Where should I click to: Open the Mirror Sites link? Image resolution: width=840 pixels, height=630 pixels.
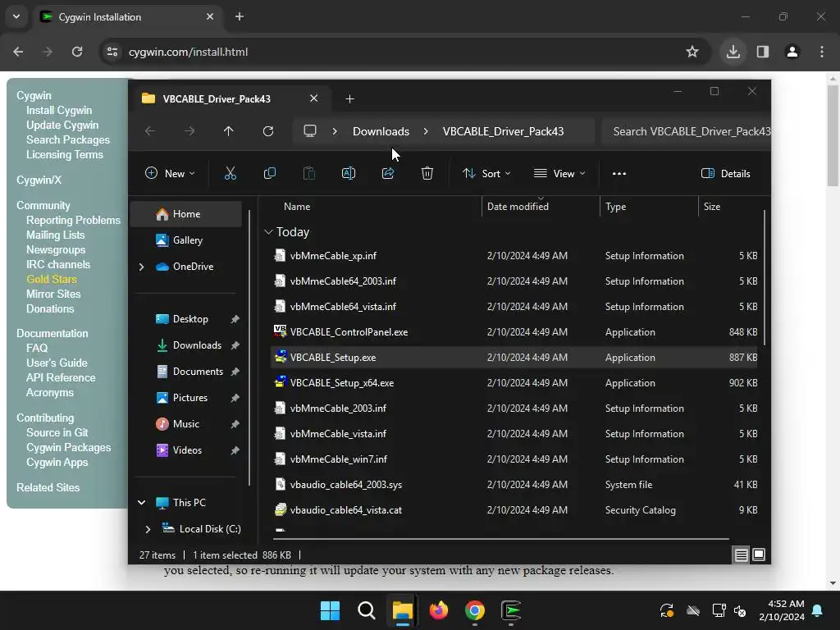point(53,294)
